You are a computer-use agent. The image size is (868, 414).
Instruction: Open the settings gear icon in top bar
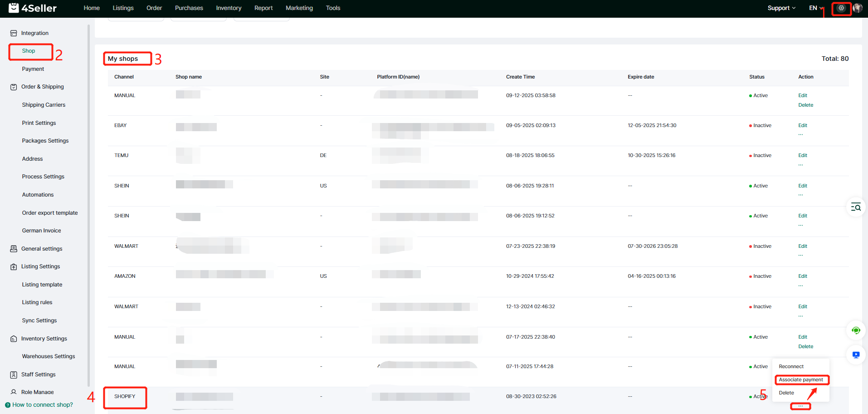[841, 8]
